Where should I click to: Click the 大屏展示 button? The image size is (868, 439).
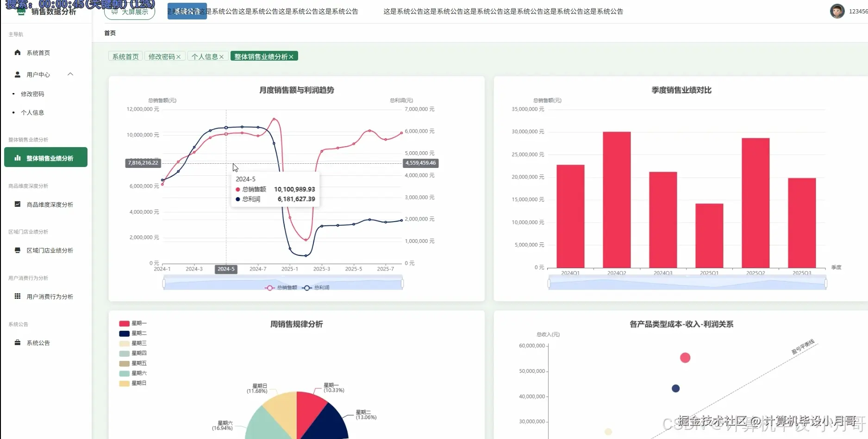coord(130,12)
